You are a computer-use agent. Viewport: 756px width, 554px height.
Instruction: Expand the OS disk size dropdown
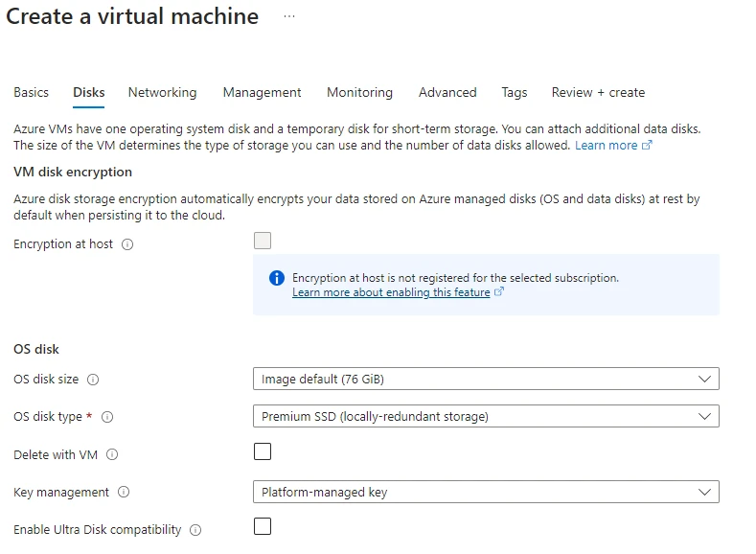coord(485,379)
